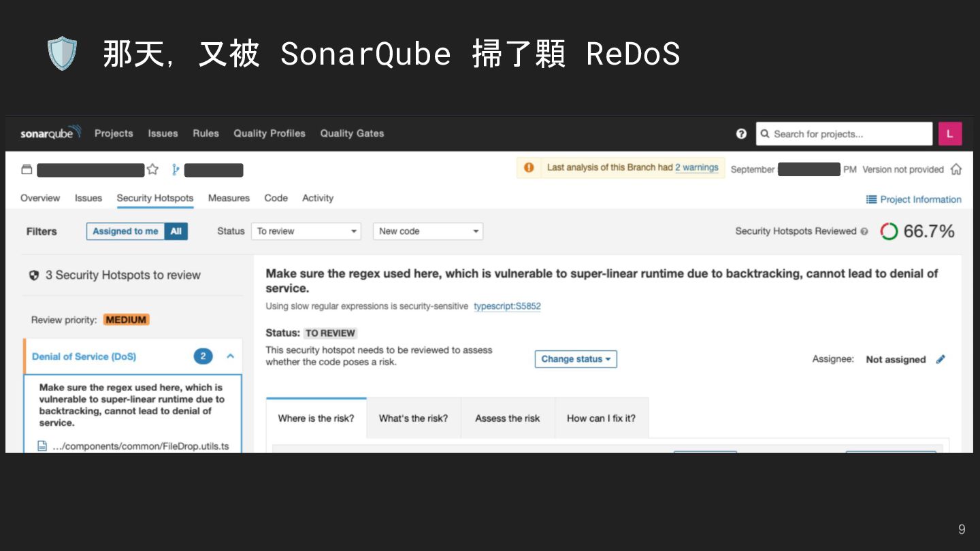Click the search magnifier icon
The height and width of the screenshot is (551, 980).
(x=765, y=134)
